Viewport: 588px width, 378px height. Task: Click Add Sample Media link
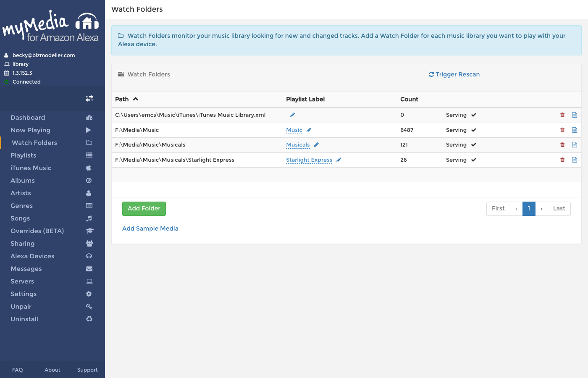pyautogui.click(x=150, y=228)
